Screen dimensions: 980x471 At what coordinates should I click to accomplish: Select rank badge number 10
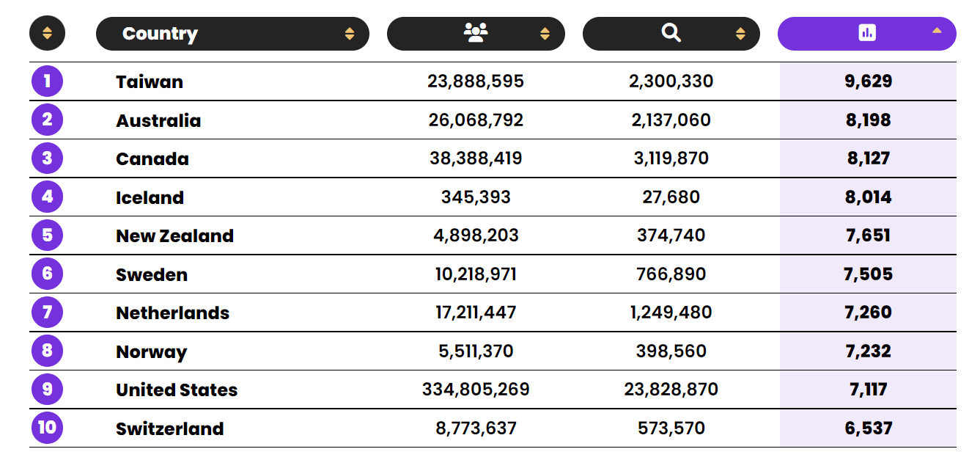[47, 428]
